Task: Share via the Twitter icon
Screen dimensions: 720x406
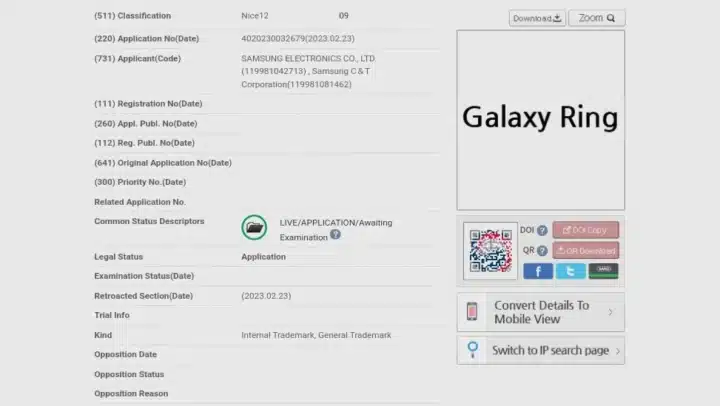Action: click(570, 271)
